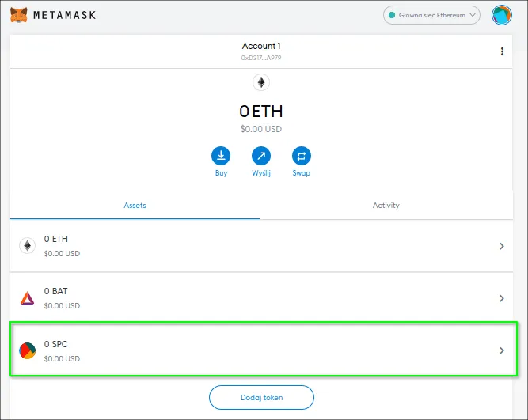Click the Swap label
The width and height of the screenshot is (528, 420).
pyautogui.click(x=302, y=173)
